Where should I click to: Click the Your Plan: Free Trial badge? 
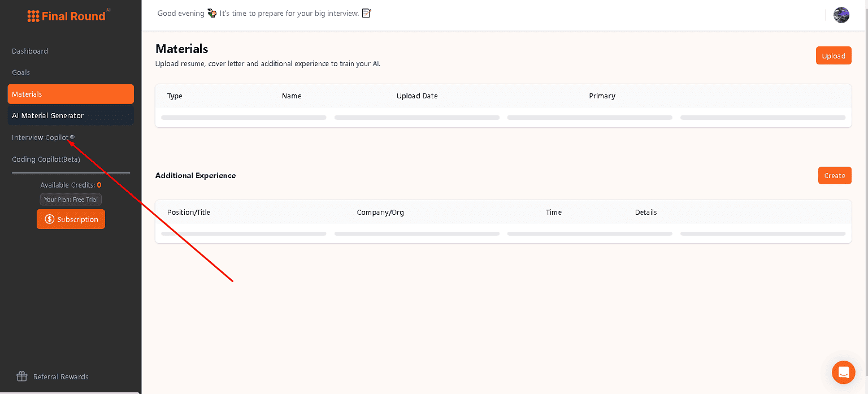[x=71, y=199]
